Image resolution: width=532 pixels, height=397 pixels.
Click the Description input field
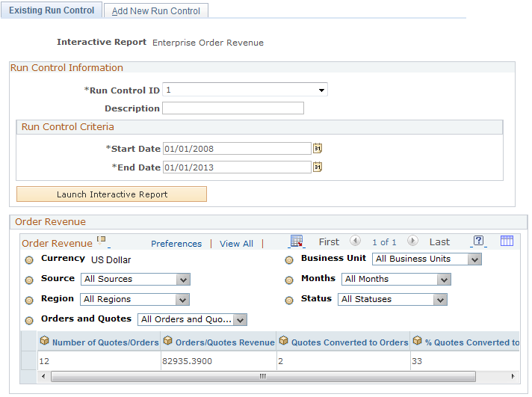click(233, 108)
